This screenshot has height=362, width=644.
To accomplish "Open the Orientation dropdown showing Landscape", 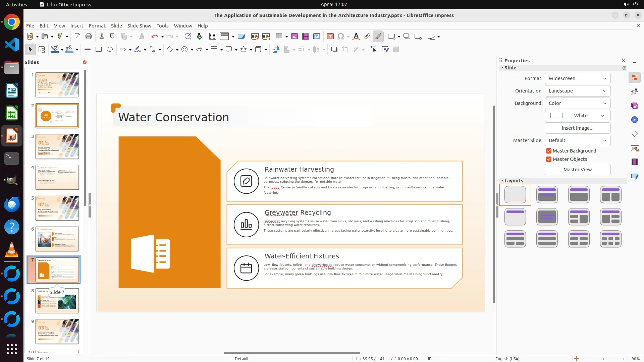I will click(577, 91).
